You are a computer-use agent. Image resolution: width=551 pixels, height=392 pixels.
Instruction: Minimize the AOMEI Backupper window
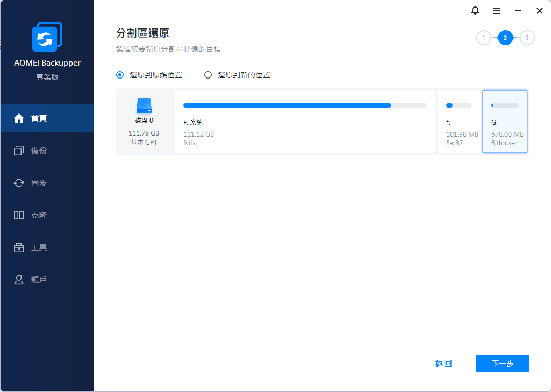pos(518,11)
